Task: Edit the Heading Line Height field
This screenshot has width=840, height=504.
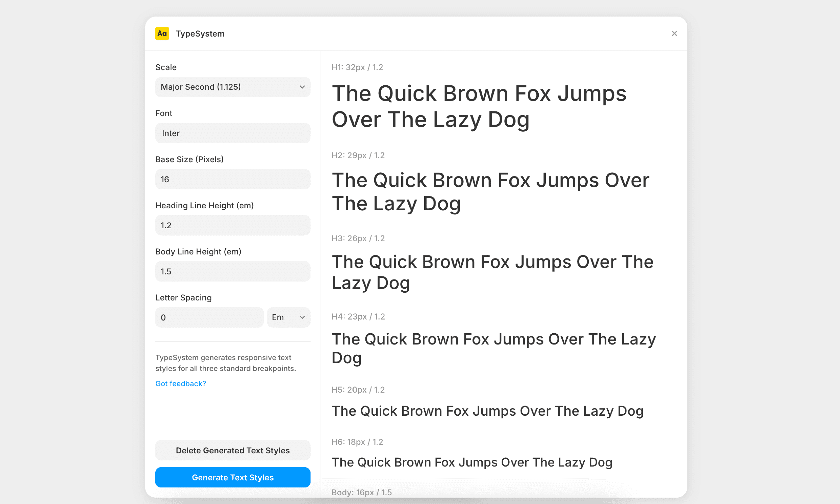Action: pyautogui.click(x=233, y=226)
